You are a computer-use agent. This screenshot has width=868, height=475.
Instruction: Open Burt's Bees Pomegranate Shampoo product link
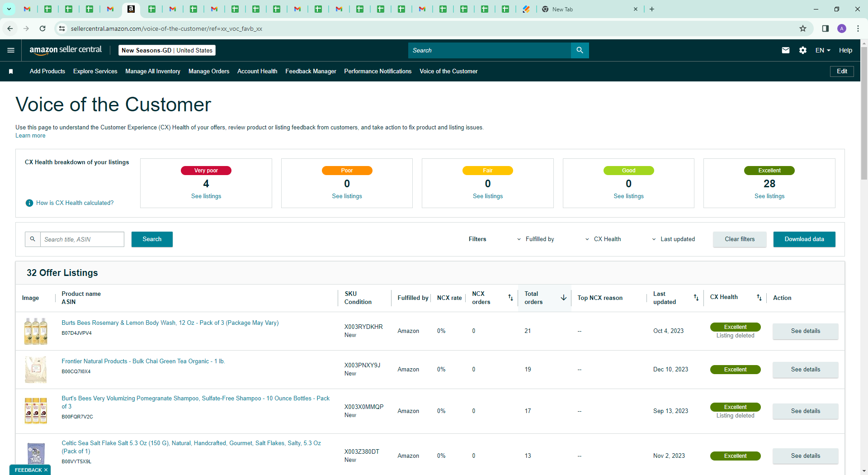point(196,403)
